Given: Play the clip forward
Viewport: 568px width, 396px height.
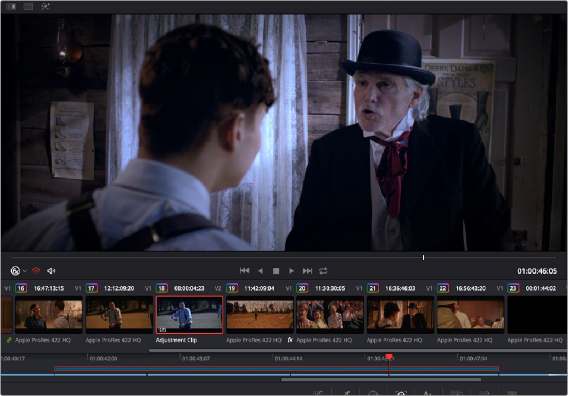Looking at the screenshot, I should click(291, 271).
